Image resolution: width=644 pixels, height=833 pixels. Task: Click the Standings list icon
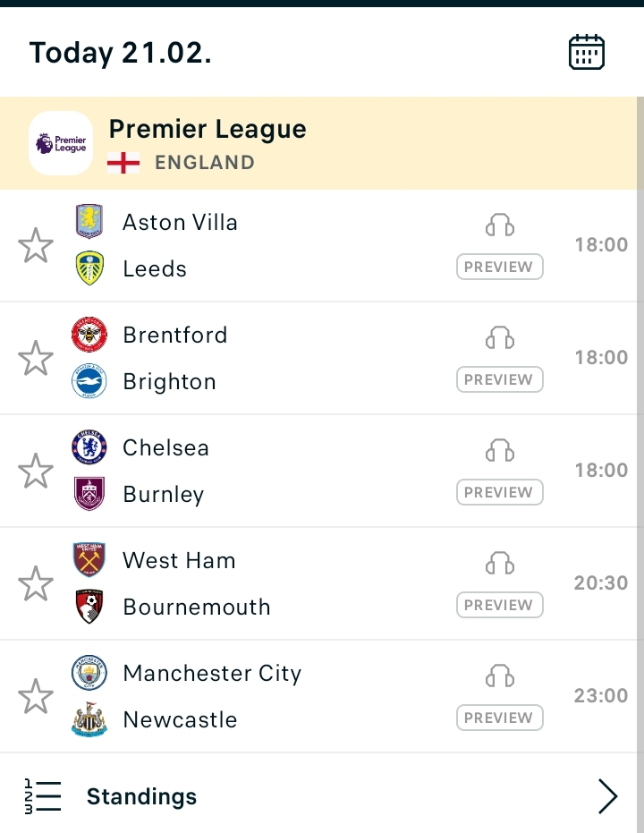click(x=43, y=796)
